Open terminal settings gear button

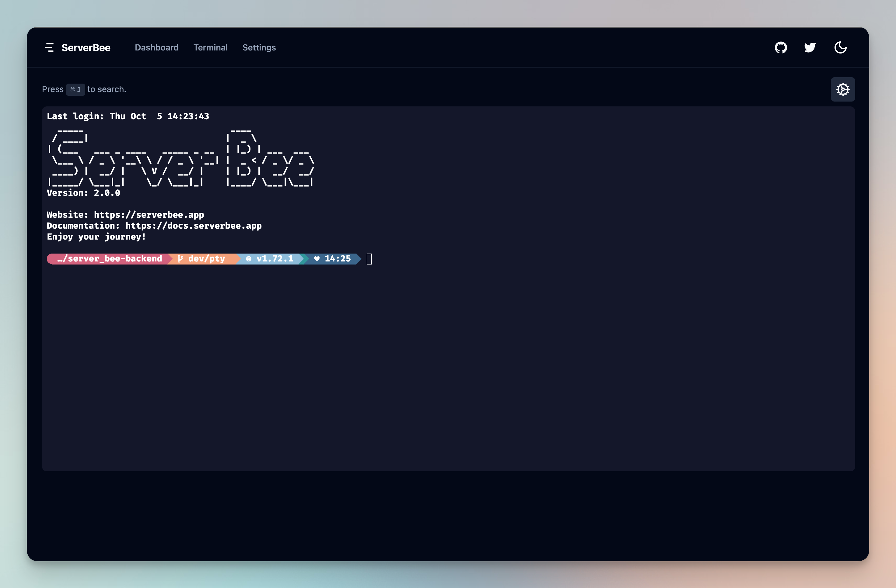click(x=842, y=89)
